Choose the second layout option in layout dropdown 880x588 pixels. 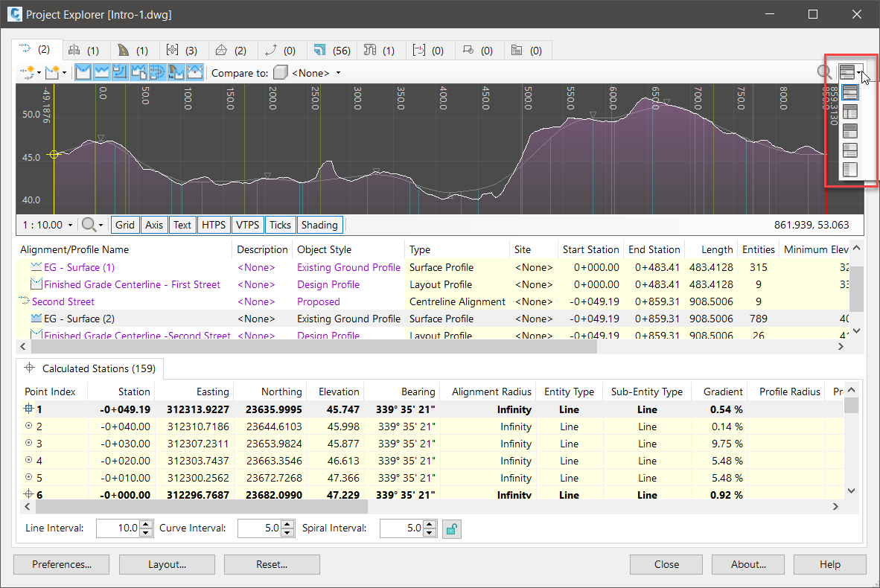pyautogui.click(x=849, y=112)
